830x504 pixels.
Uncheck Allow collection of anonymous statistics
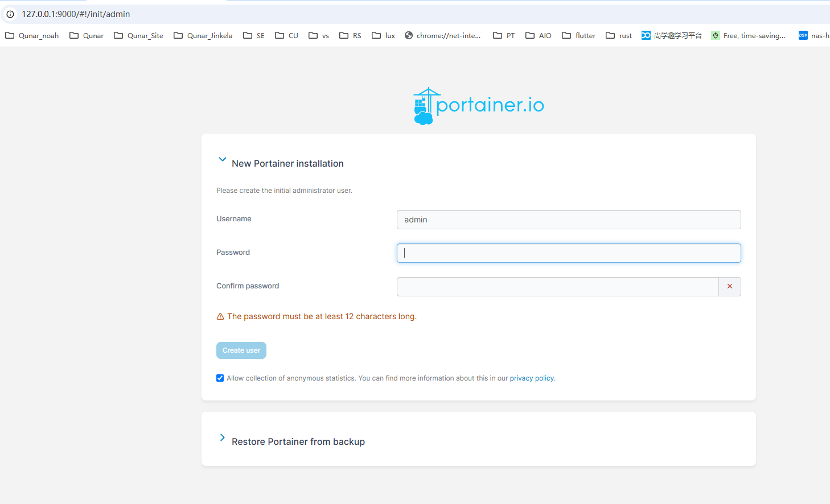point(220,378)
